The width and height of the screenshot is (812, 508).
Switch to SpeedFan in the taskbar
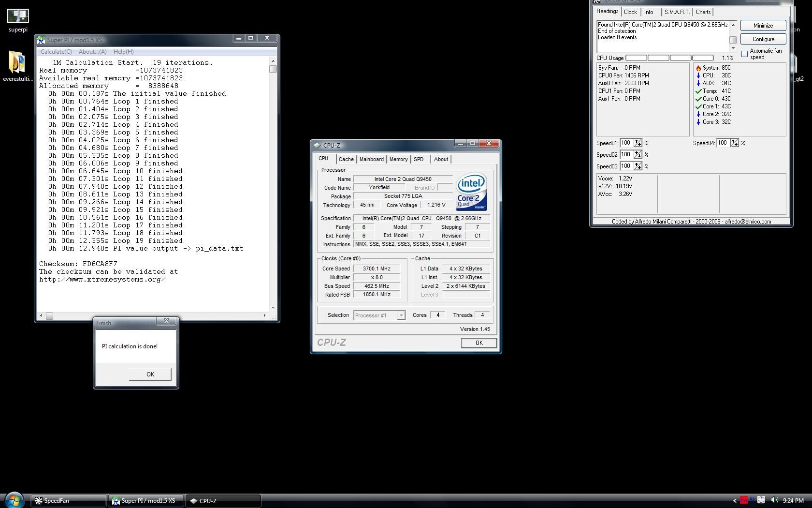coord(69,501)
